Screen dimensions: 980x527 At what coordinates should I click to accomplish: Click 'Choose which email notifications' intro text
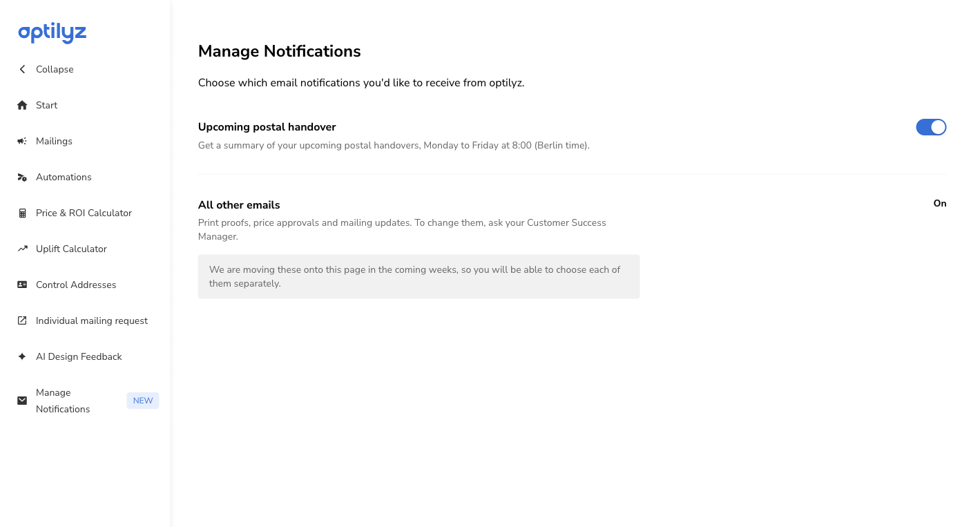[x=361, y=83]
